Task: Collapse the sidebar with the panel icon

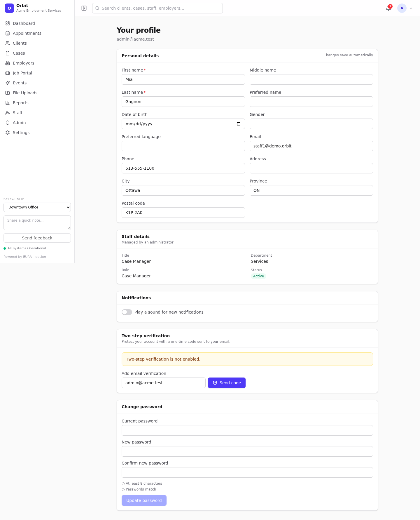Action: [84, 8]
